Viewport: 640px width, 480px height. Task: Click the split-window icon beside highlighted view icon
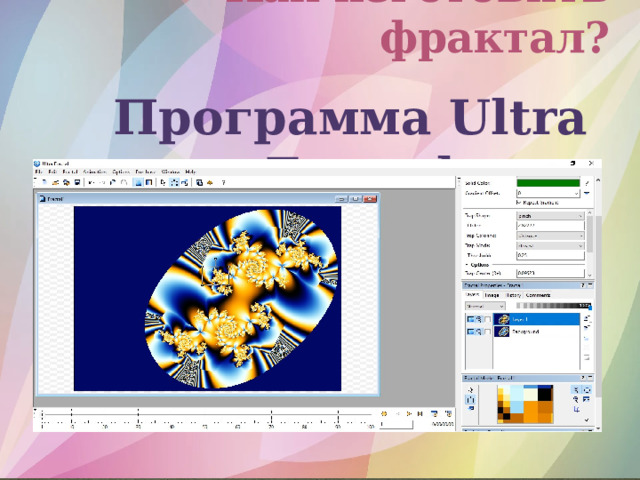149,182
